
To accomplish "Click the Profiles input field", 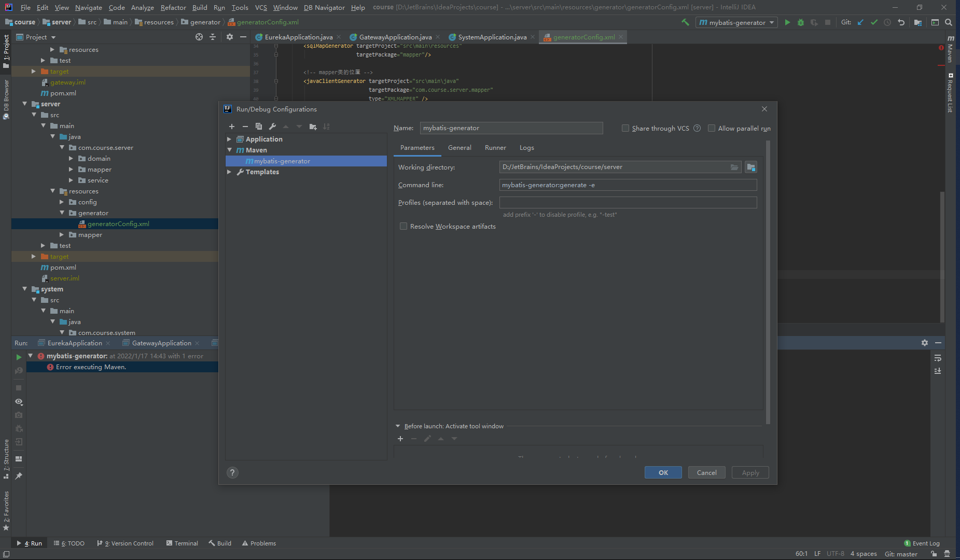I will [x=628, y=203].
